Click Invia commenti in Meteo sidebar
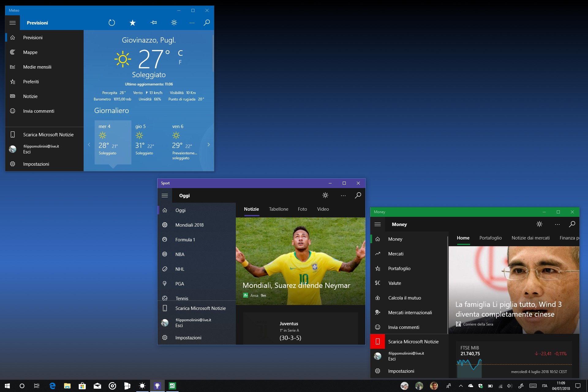Image resolution: width=588 pixels, height=392 pixels. point(44,111)
